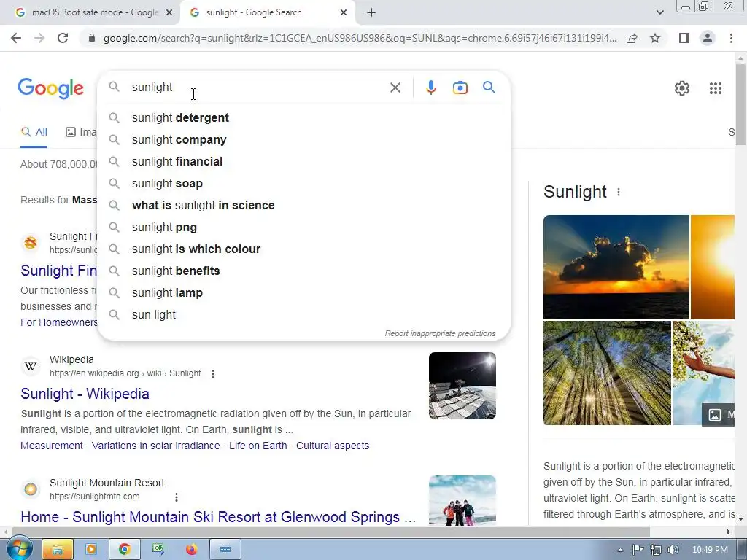Select suggestion what is sunlight in science
The image size is (747, 560).
coord(303,205)
